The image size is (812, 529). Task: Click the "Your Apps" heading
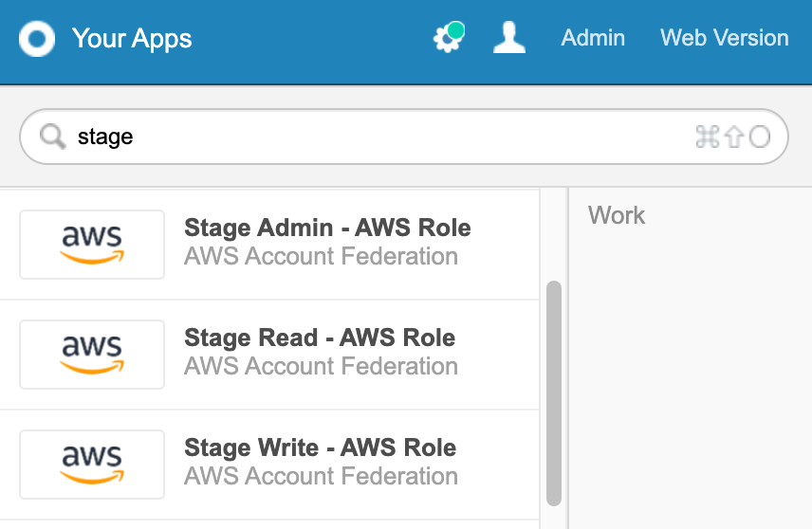click(x=132, y=39)
